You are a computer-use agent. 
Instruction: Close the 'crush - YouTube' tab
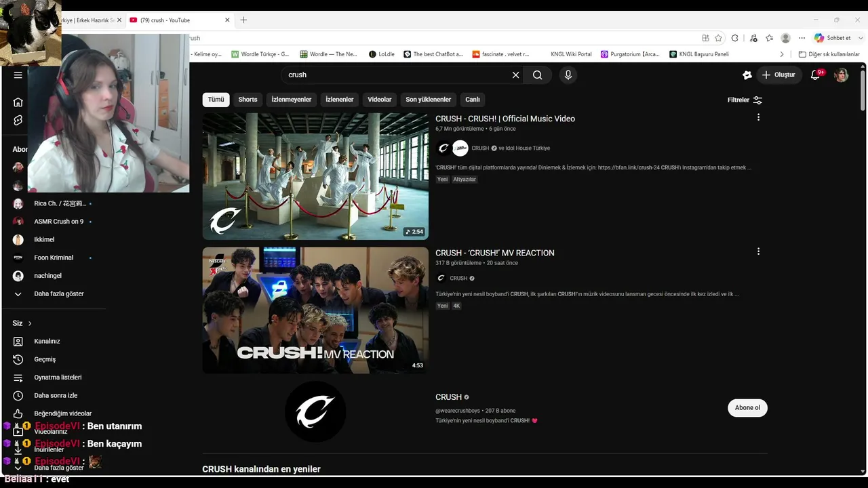[x=228, y=20]
